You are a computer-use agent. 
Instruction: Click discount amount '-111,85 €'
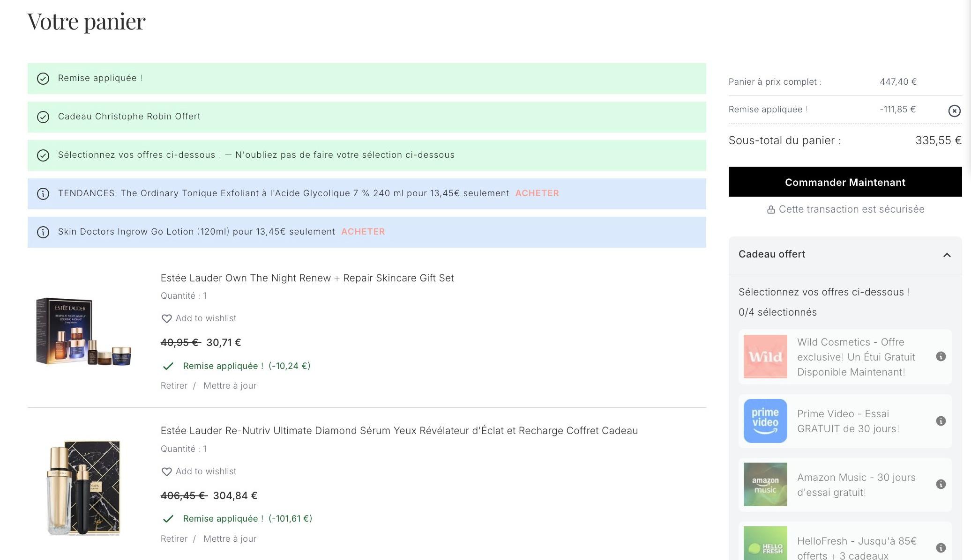[x=897, y=110]
